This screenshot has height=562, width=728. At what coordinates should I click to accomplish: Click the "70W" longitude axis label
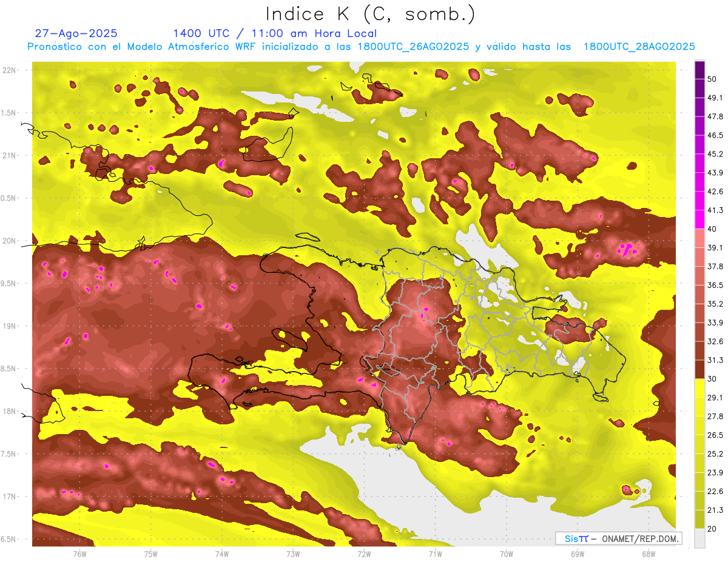(x=506, y=554)
